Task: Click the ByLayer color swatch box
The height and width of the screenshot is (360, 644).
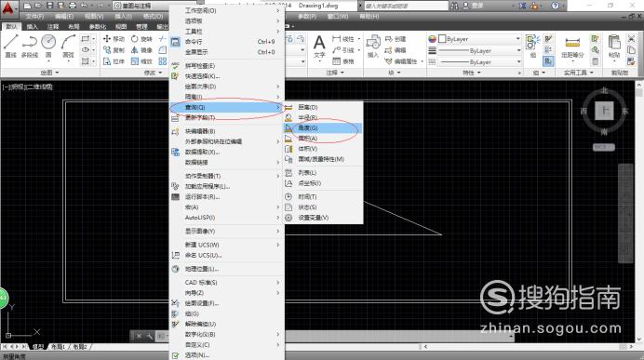Action: (x=442, y=39)
